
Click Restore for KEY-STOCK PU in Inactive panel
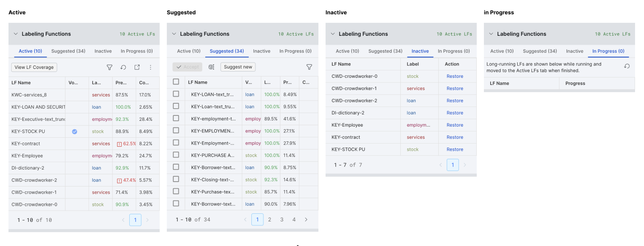(x=455, y=149)
